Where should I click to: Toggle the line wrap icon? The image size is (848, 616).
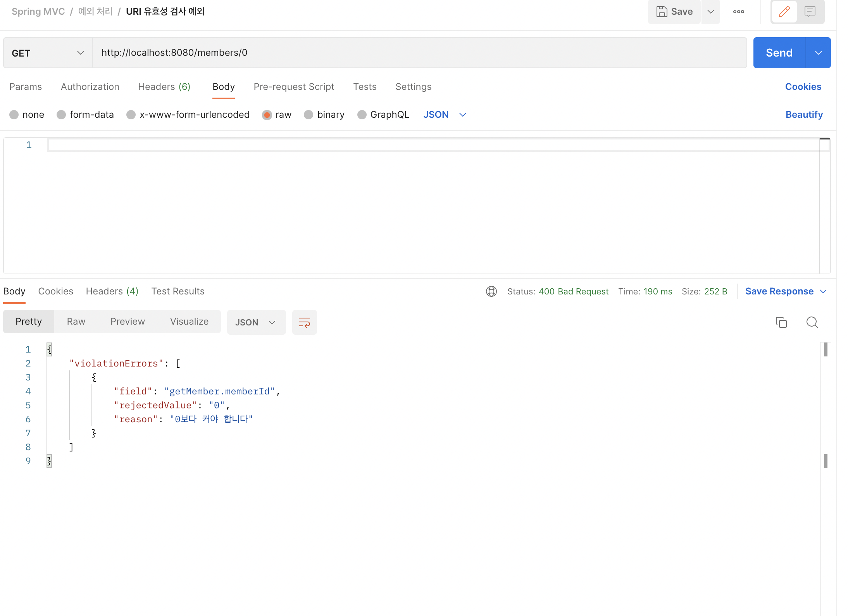pos(304,322)
